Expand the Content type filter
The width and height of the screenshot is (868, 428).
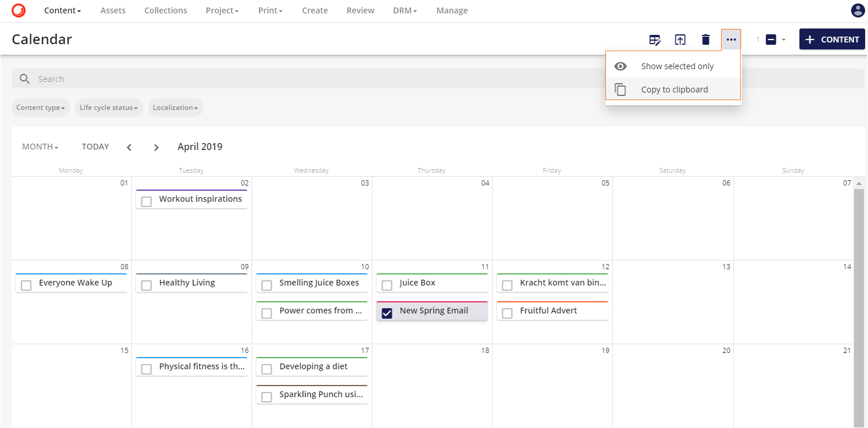tap(41, 108)
